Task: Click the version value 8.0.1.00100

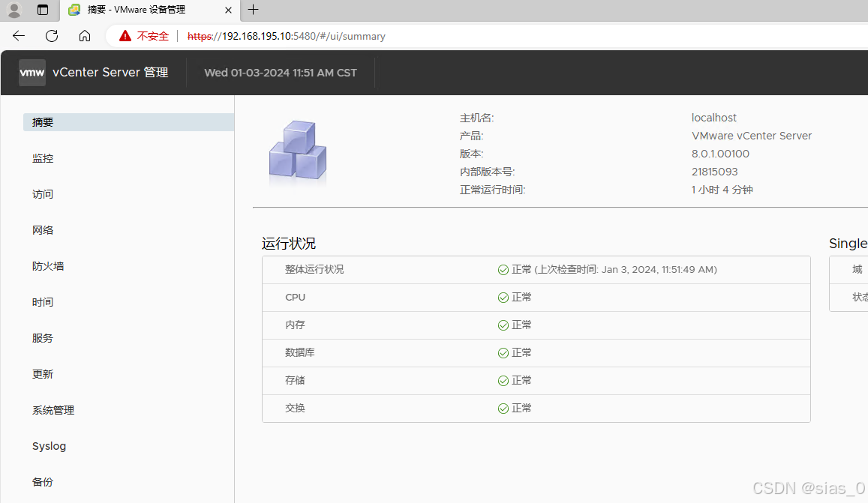Action: click(720, 154)
